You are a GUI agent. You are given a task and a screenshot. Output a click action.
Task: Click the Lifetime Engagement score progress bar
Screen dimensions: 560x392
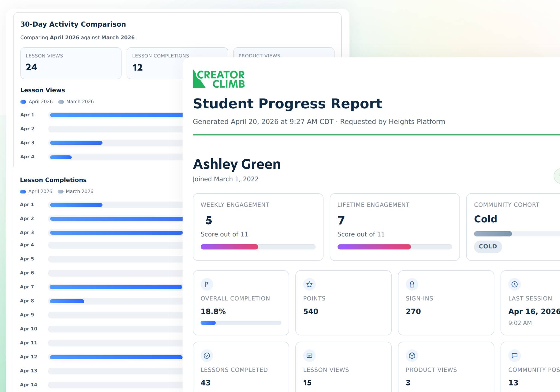click(395, 247)
